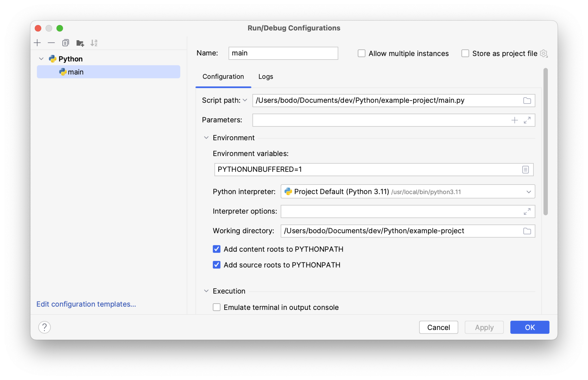Viewport: 588px width, 380px height.
Task: Select the main configuration in the tree
Action: pos(75,72)
